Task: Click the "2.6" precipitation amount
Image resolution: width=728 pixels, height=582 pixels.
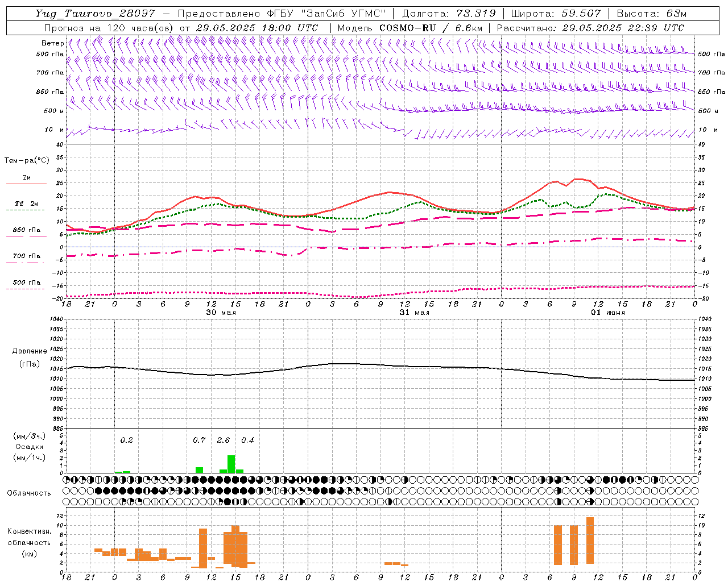Action: [x=224, y=440]
